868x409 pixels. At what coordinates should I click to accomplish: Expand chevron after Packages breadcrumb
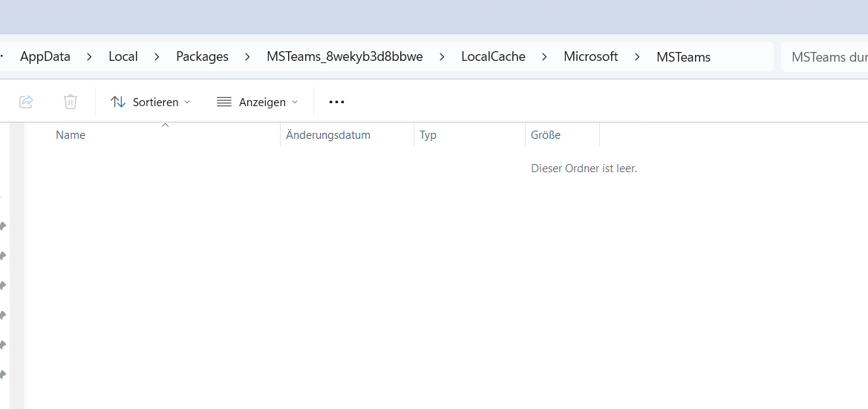247,56
